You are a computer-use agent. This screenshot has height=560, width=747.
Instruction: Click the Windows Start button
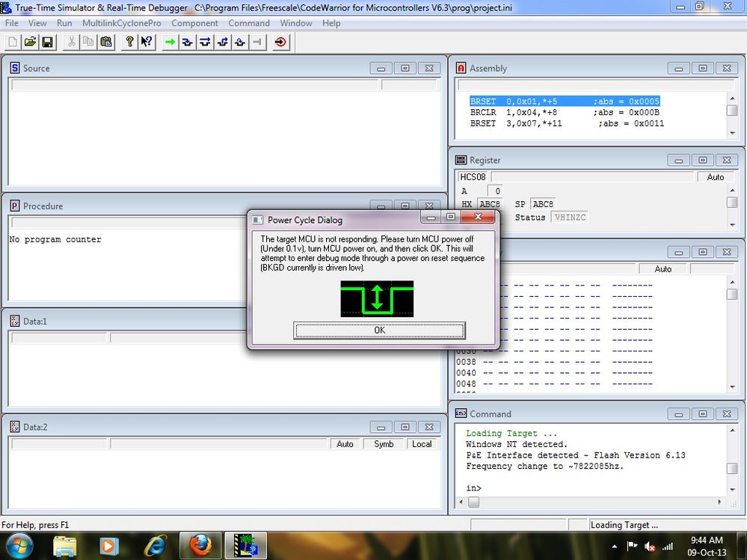pos(19,546)
